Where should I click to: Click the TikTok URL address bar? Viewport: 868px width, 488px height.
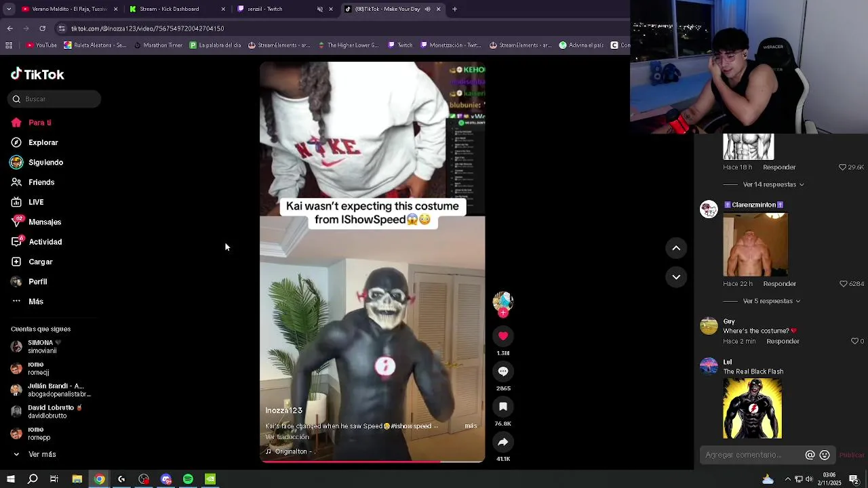(339, 28)
